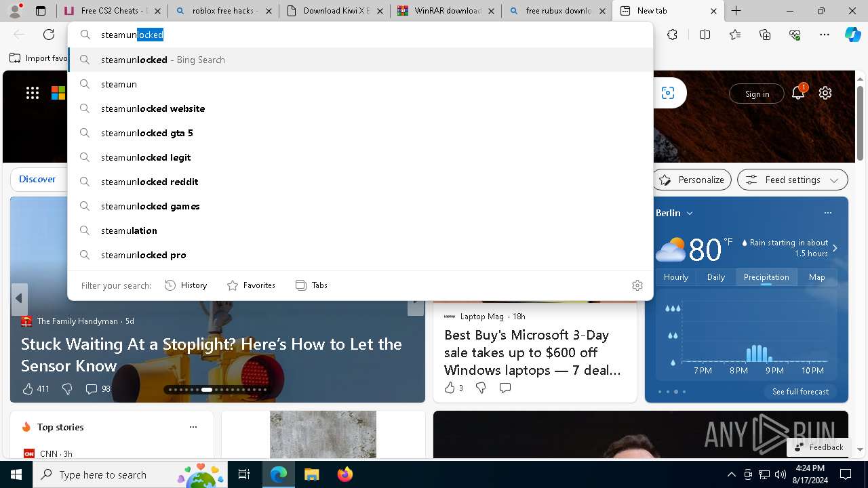Select the Hourly weather tab
Viewport: 868px width, 488px height.
pos(676,277)
